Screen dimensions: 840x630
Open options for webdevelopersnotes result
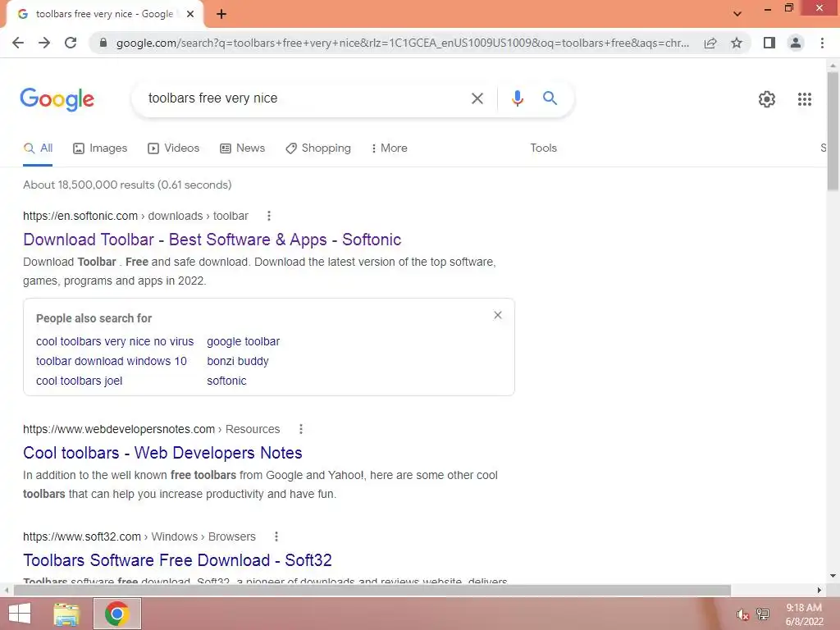pos(301,429)
